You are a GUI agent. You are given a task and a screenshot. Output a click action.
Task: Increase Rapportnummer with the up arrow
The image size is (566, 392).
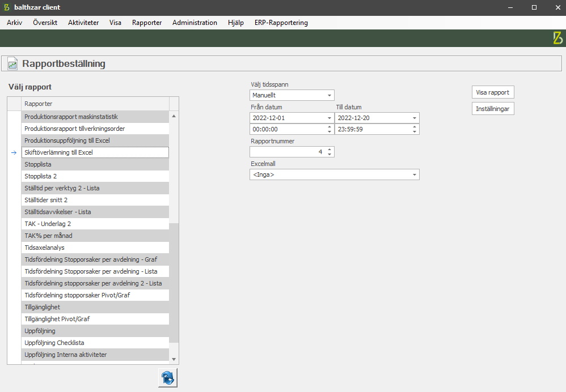click(330, 150)
